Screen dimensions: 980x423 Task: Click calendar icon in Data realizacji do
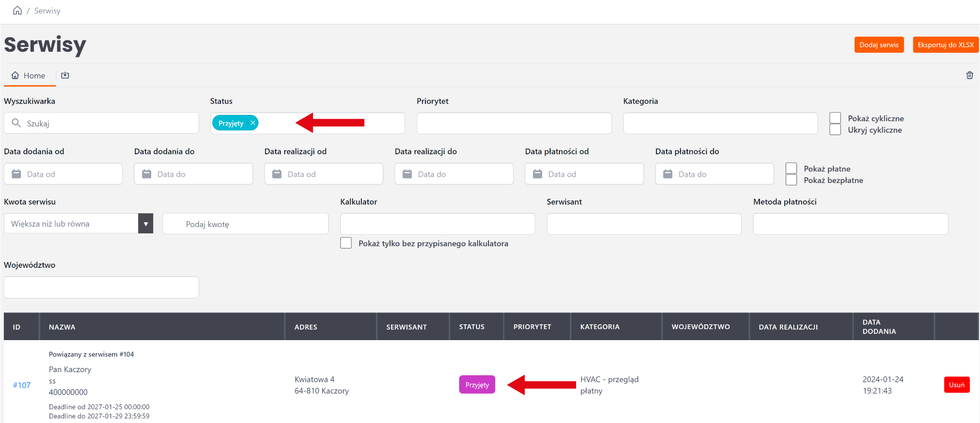[407, 174]
